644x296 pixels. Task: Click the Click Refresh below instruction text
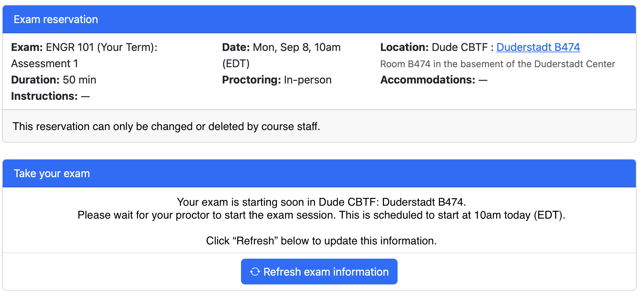click(321, 241)
